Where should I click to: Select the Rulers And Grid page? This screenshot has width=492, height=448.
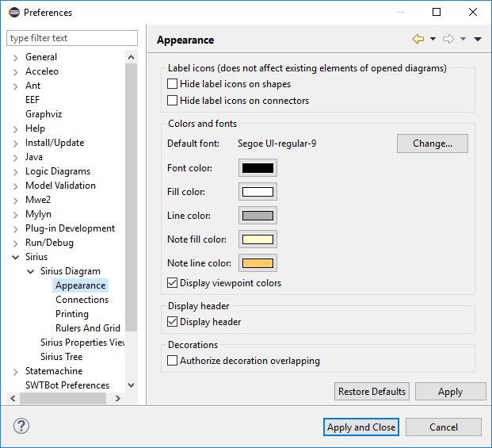point(87,328)
